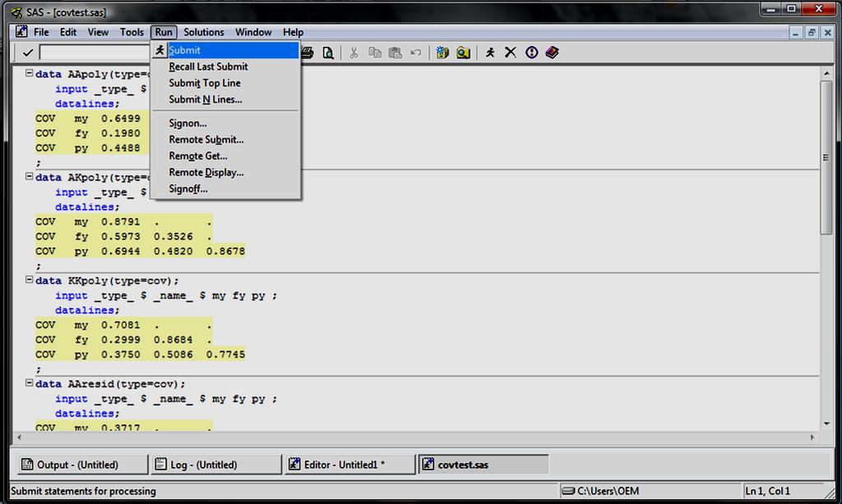
Task: Choose Submit N Lines...
Action: point(225,99)
